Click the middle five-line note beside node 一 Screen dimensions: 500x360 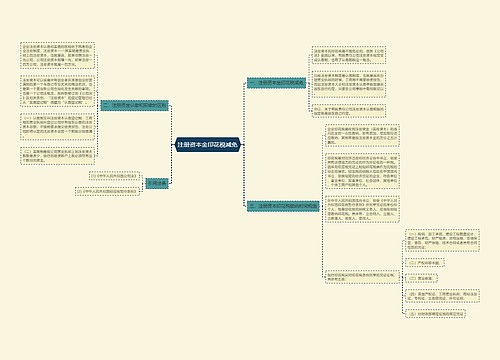(x=349, y=84)
